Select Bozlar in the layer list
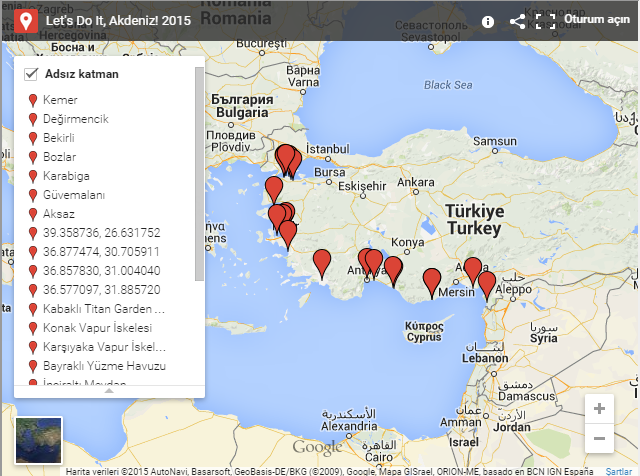This screenshot has height=476, width=640. 60,157
